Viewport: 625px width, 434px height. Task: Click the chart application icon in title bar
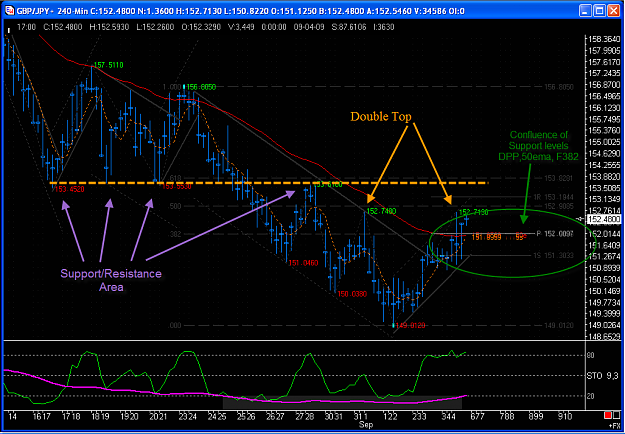(x=10, y=11)
